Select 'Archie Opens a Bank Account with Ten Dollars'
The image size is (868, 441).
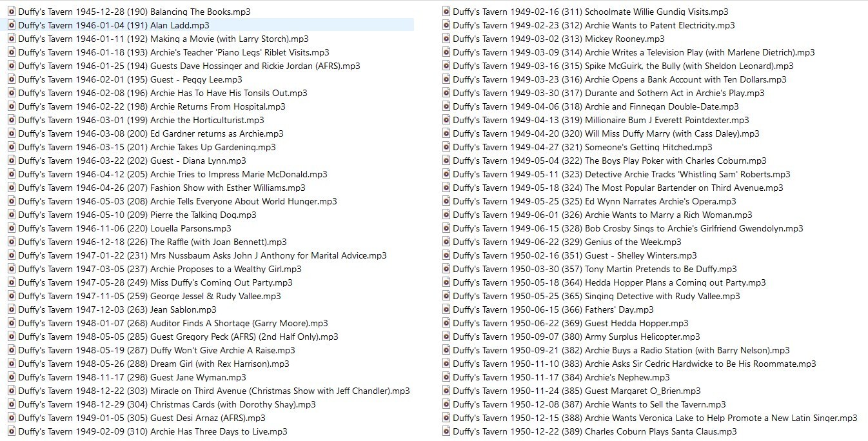pos(620,79)
